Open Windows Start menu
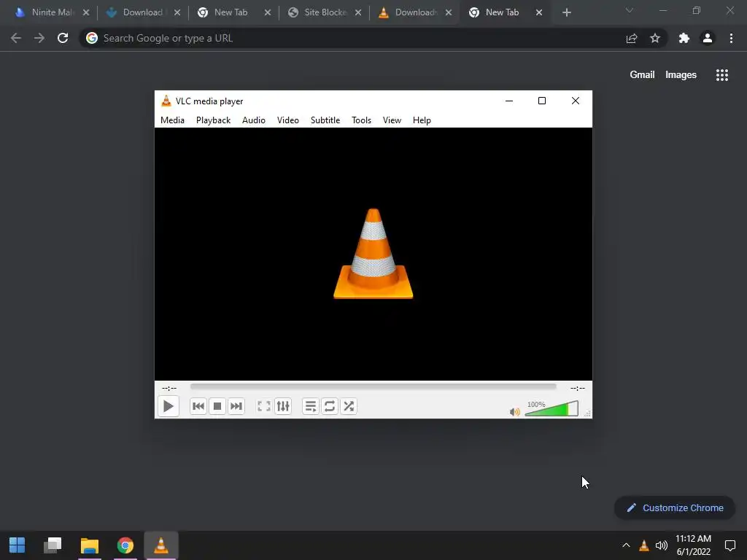Viewport: 747px width, 560px height. (x=18, y=545)
